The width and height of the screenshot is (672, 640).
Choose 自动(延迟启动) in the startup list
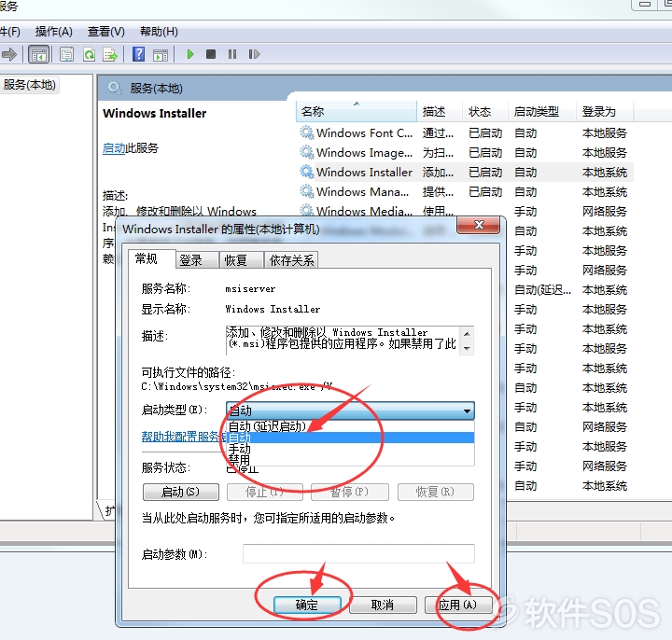[x=350, y=426]
